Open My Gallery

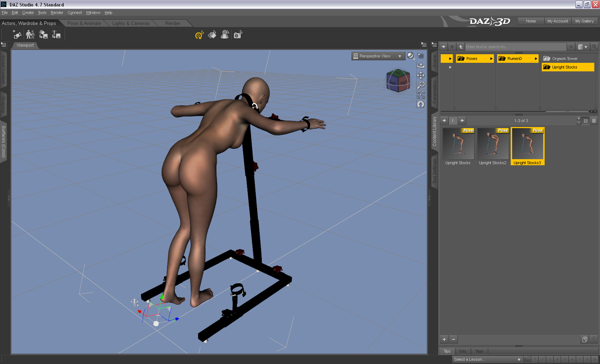coord(584,21)
